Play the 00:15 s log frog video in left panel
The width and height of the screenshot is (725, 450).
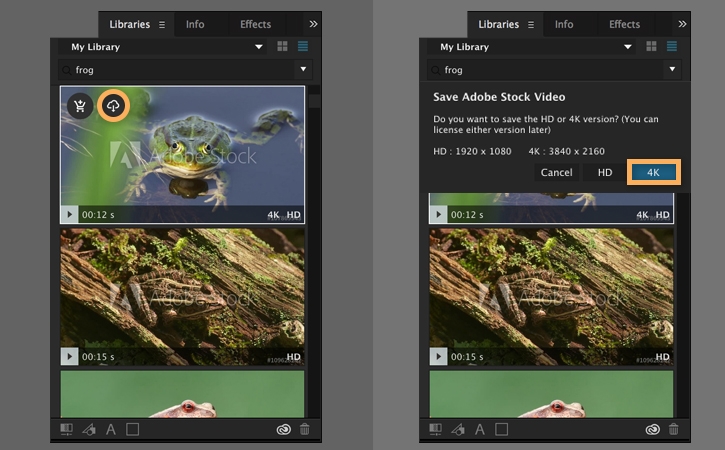click(70, 356)
